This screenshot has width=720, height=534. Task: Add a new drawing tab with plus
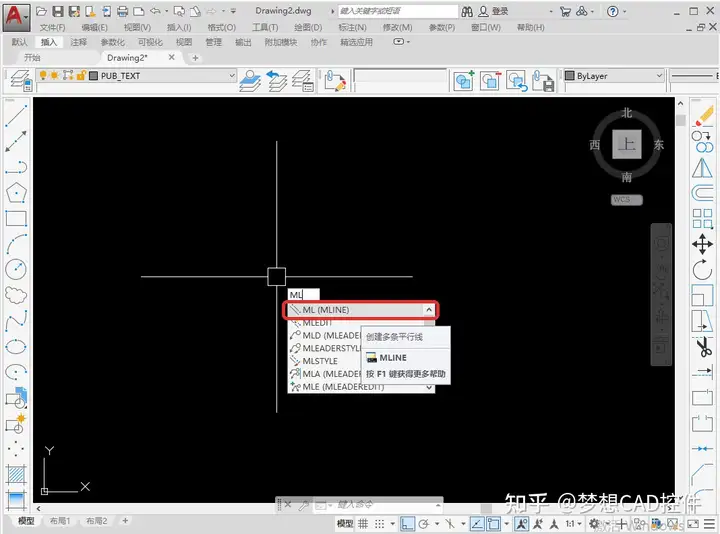[195, 58]
